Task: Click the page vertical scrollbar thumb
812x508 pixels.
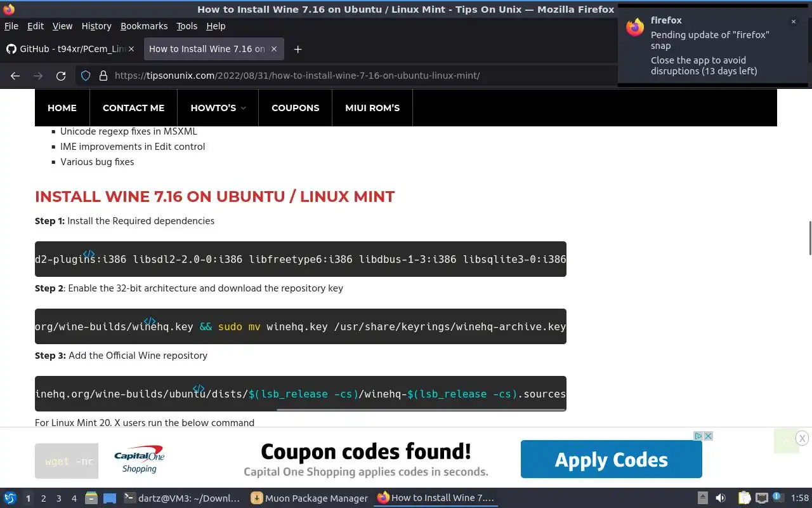Action: 809,238
